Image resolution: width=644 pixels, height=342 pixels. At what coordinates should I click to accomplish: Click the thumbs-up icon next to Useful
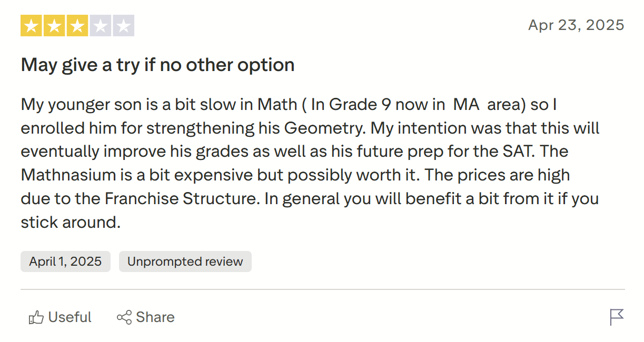click(36, 317)
